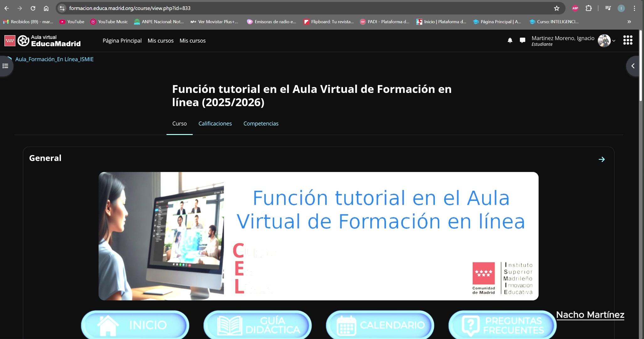
Task: Open Página Principal in the top navigation
Action: [x=122, y=41]
